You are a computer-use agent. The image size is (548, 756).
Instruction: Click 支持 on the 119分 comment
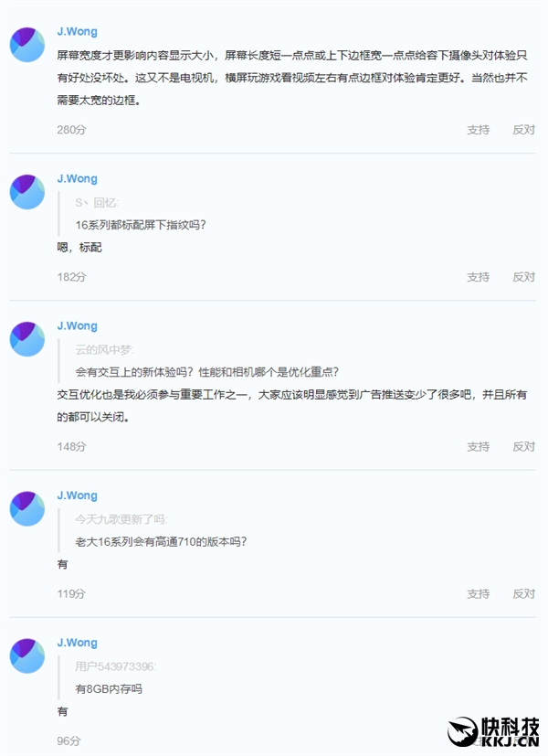coord(479,594)
